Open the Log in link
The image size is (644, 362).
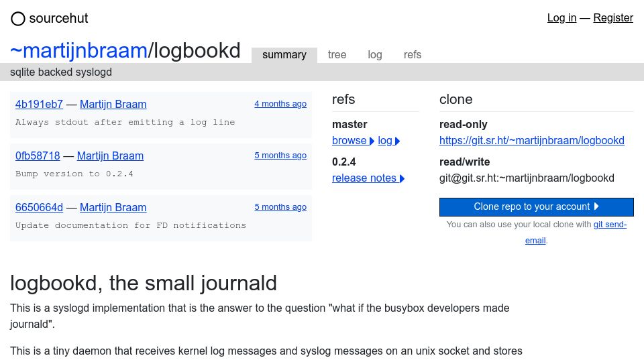point(561,17)
